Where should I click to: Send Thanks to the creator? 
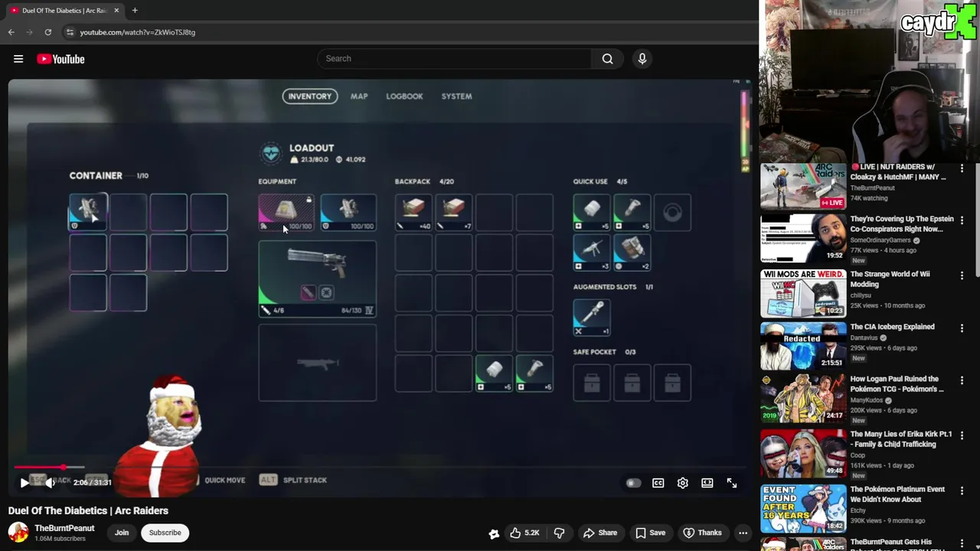[702, 533]
